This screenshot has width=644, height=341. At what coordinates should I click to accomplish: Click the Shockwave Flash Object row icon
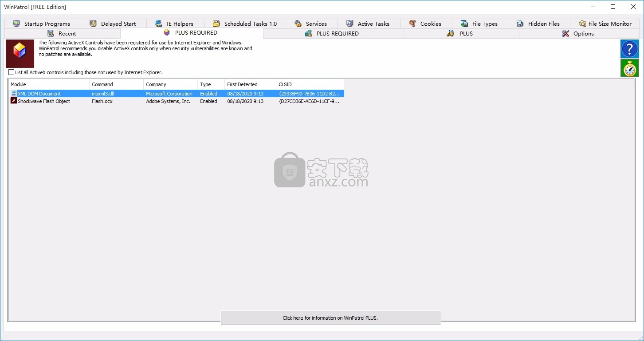(14, 101)
